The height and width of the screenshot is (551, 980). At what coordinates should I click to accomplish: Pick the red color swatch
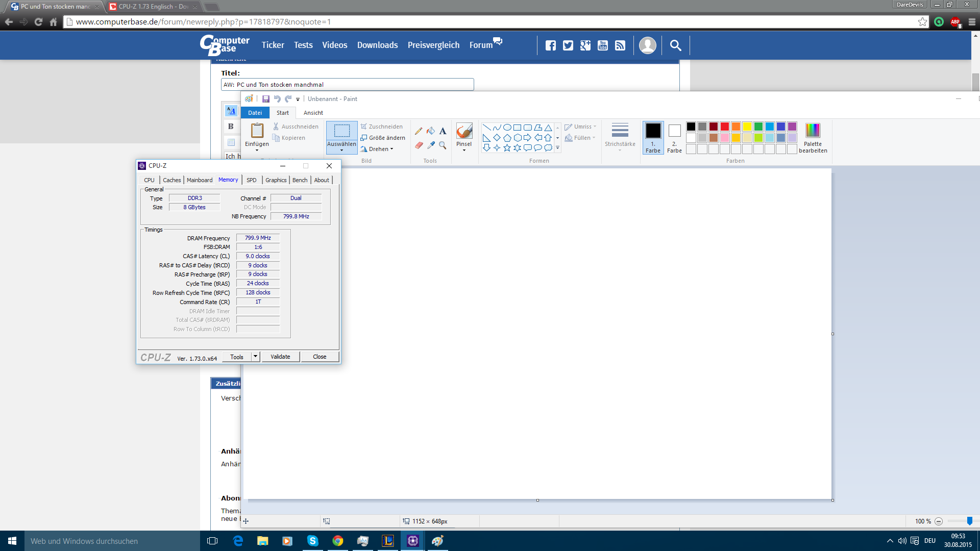tap(724, 127)
